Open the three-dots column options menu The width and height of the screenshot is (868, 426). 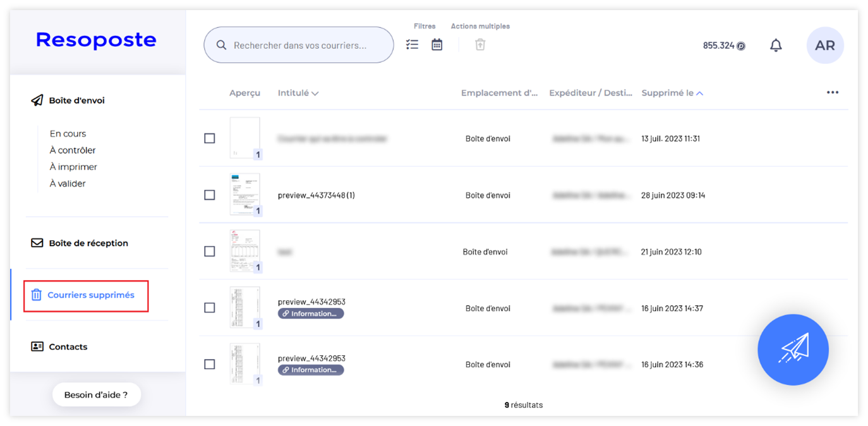[832, 93]
